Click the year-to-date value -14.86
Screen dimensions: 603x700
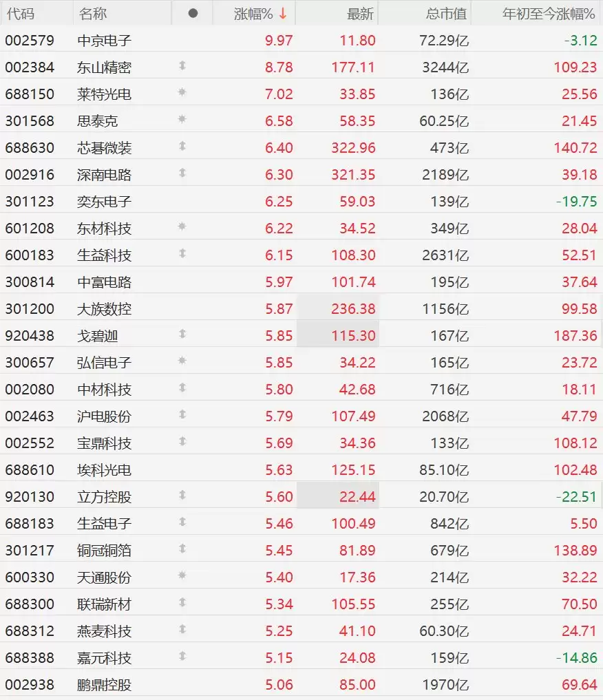[x=576, y=658]
